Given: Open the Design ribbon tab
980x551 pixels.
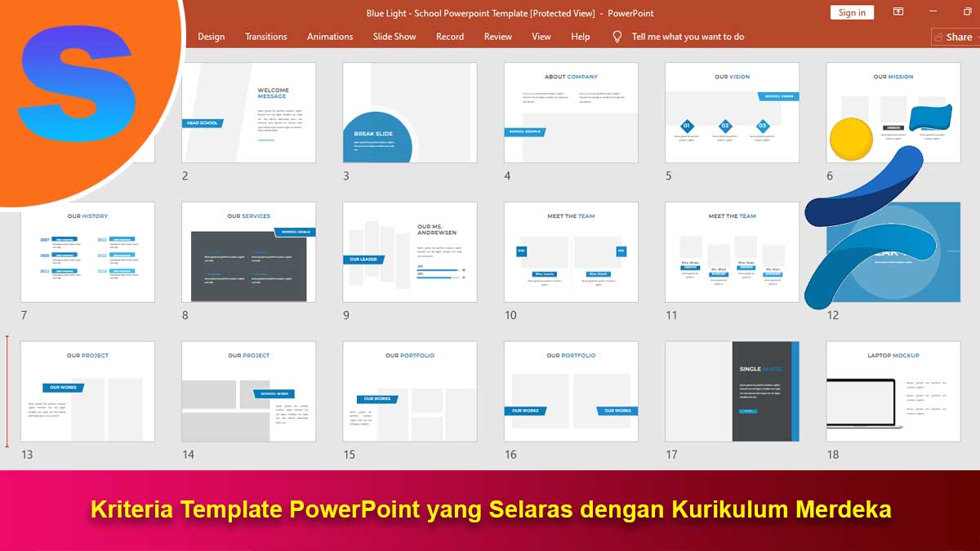Looking at the screenshot, I should tap(211, 37).
